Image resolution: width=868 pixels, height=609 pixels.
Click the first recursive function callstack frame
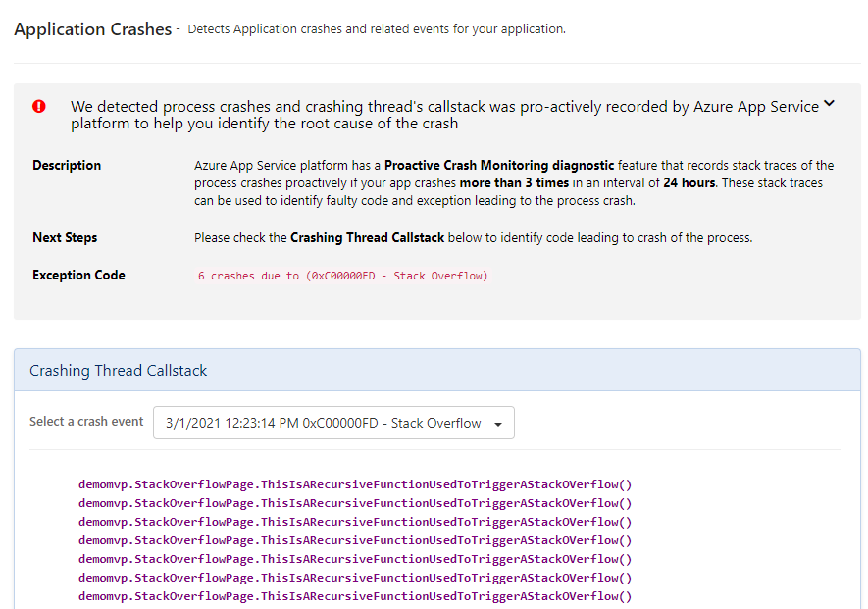pyautogui.click(x=355, y=483)
